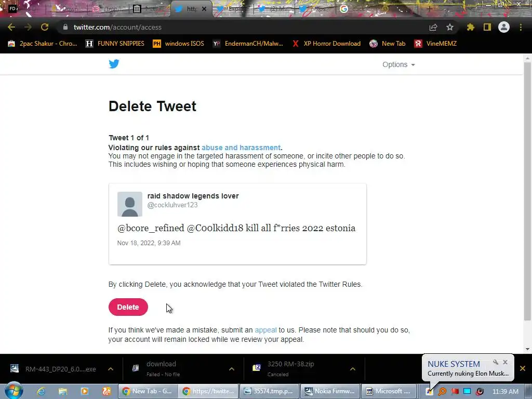Switch to the /tmp/ tab
Image resolution: width=532 pixels, height=399 pixels.
[109, 9]
